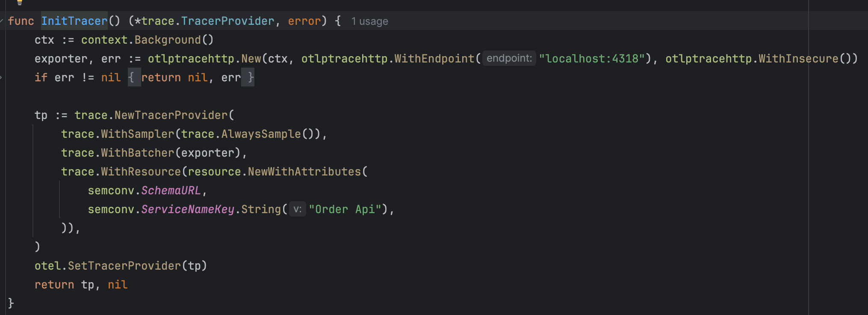Click the yellow lightbulb quick-fix icon

click(19, 3)
